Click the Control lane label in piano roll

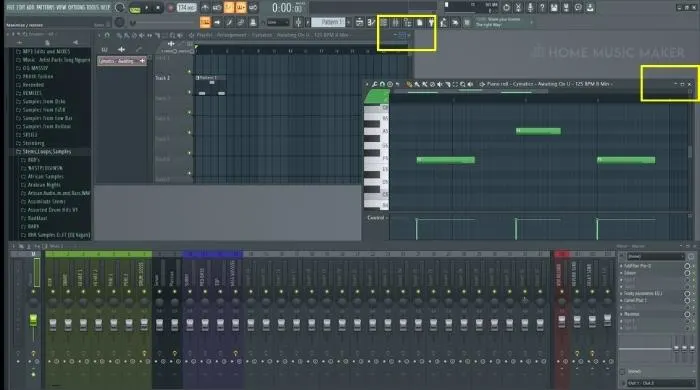[375, 218]
